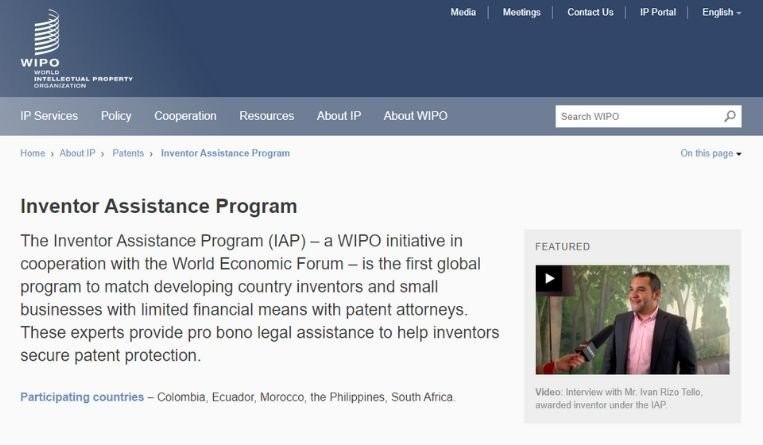Image resolution: width=763 pixels, height=445 pixels.
Task: Click the FEATURED label
Action: [562, 246]
